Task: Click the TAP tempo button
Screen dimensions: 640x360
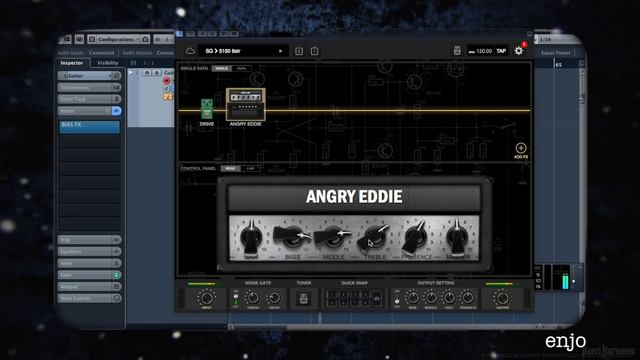Action: pyautogui.click(x=501, y=51)
